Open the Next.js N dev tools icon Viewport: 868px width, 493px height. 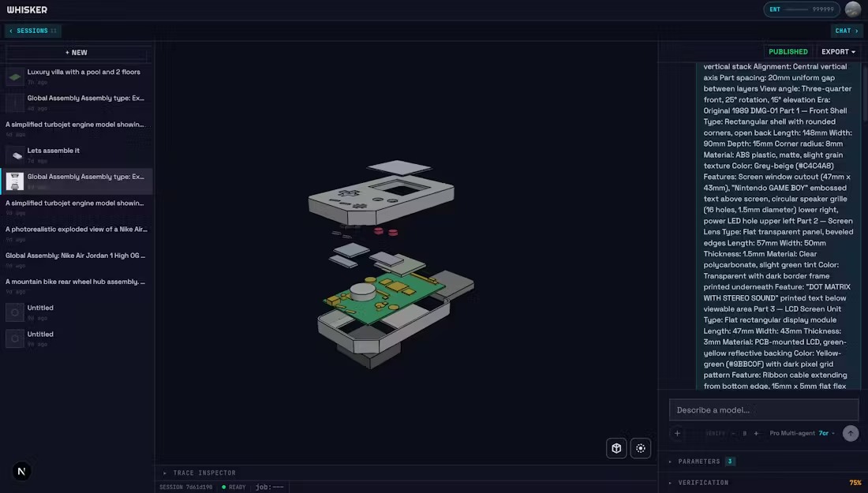click(21, 472)
